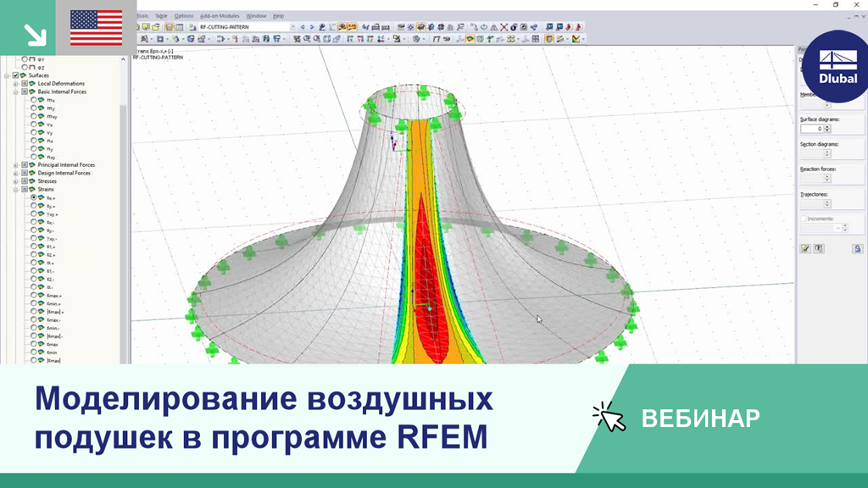Toggle the Surfaces checkbox in the navigator
The width and height of the screenshot is (868, 488).
click(x=16, y=75)
